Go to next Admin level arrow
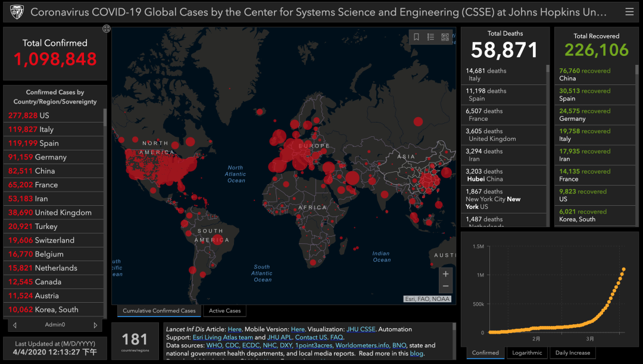 click(x=95, y=325)
